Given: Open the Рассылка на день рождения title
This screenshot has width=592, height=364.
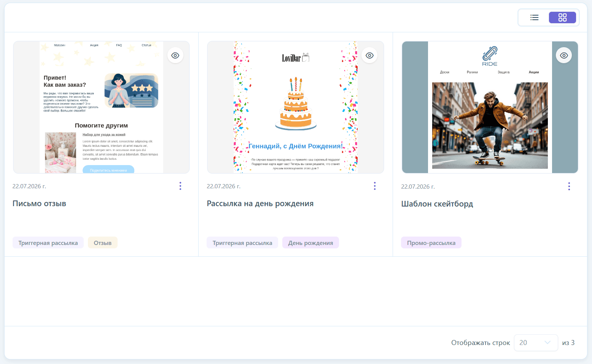Looking at the screenshot, I should coord(260,203).
